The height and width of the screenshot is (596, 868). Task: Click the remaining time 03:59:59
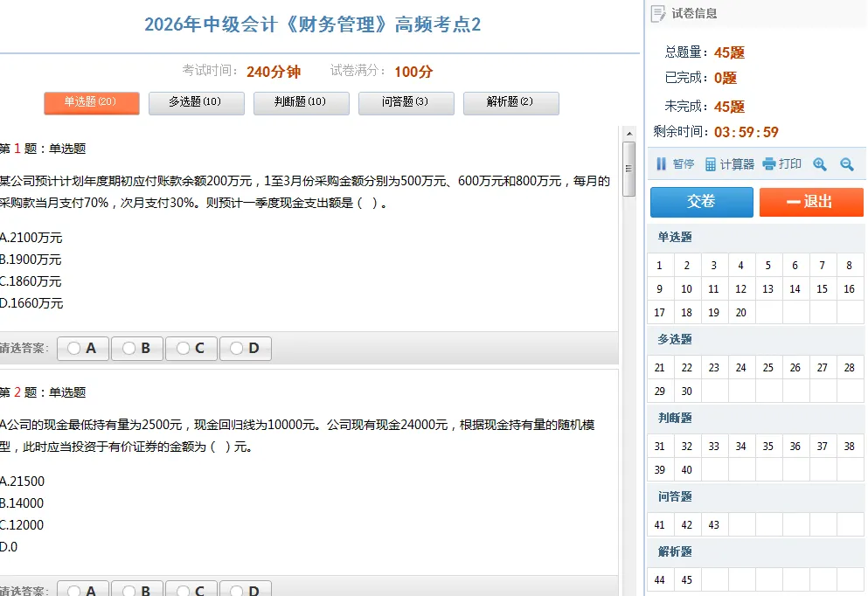(x=746, y=132)
